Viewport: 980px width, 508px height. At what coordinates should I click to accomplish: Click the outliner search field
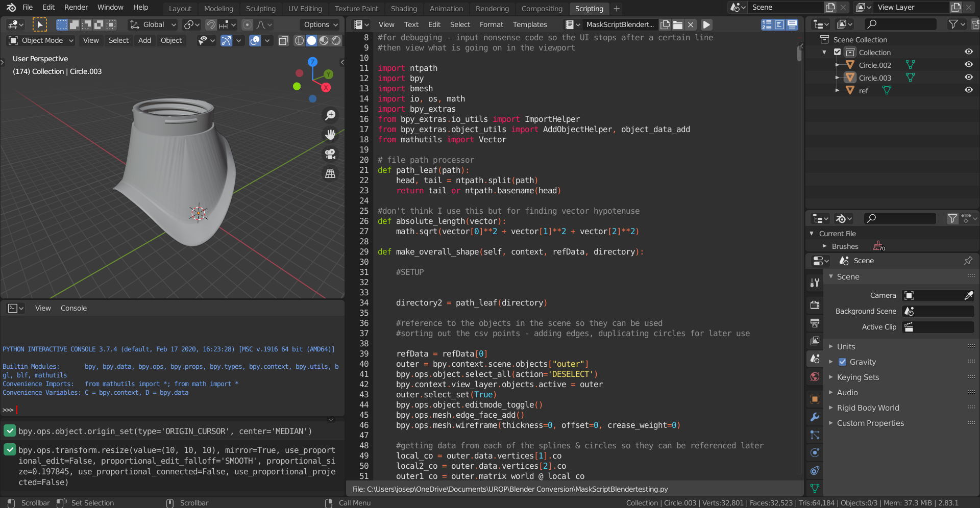(x=900, y=24)
